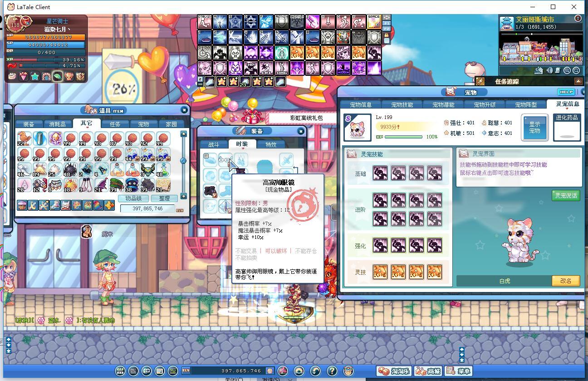The width and height of the screenshot is (588, 381).
Task: Open the 宠物技能 tab in pet window
Action: [402, 104]
